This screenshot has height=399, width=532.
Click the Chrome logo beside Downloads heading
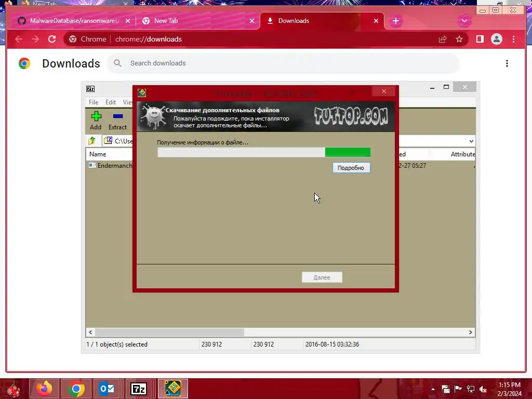click(24, 63)
